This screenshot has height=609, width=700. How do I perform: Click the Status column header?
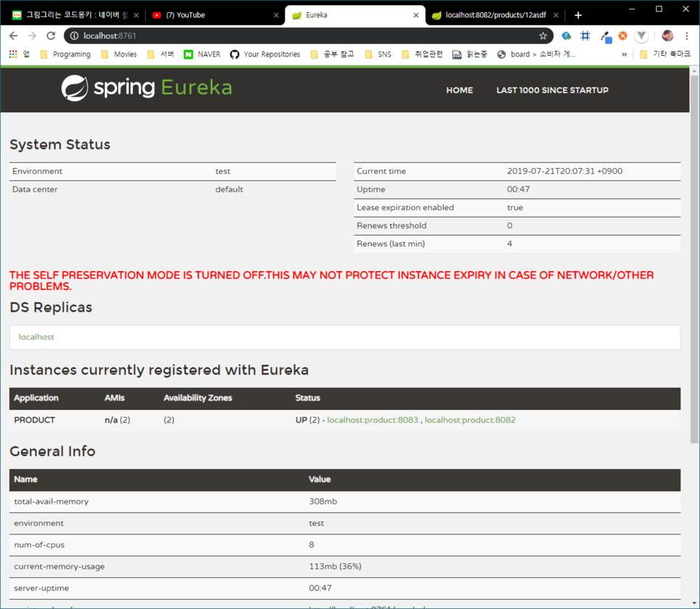307,397
